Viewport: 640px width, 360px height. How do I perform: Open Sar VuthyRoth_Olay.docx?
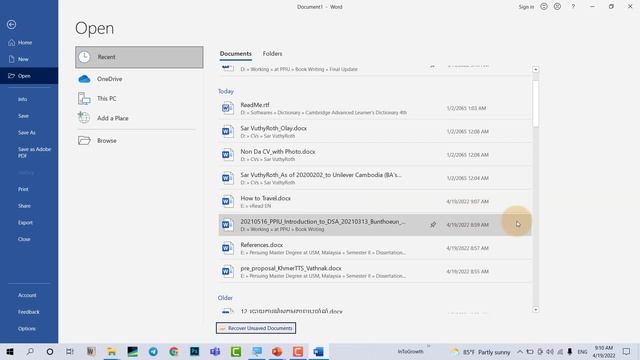[x=375, y=131]
